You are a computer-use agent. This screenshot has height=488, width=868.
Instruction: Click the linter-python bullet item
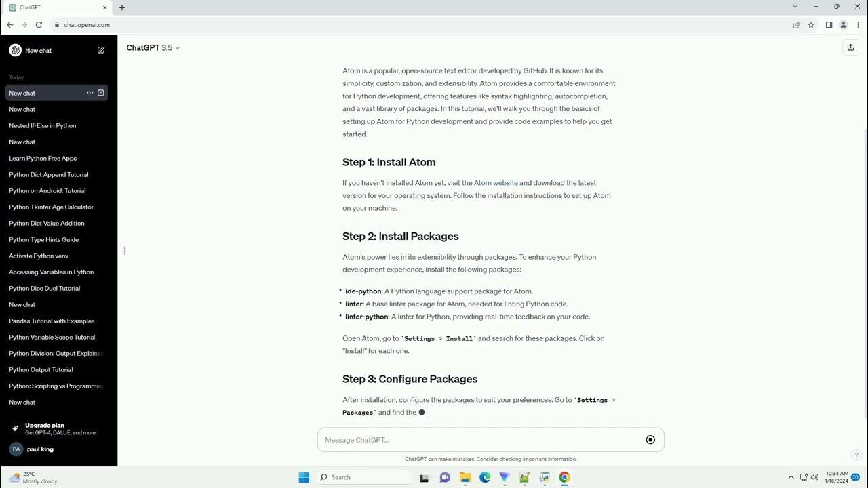pyautogui.click(x=468, y=317)
